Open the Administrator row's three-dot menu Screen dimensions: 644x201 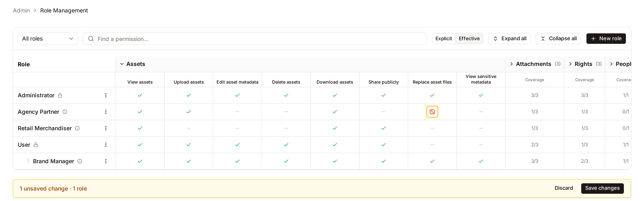[x=106, y=95]
